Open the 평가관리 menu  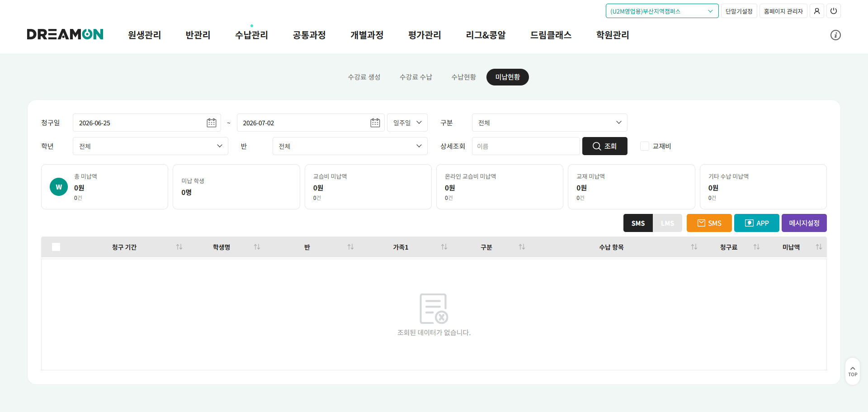(425, 35)
